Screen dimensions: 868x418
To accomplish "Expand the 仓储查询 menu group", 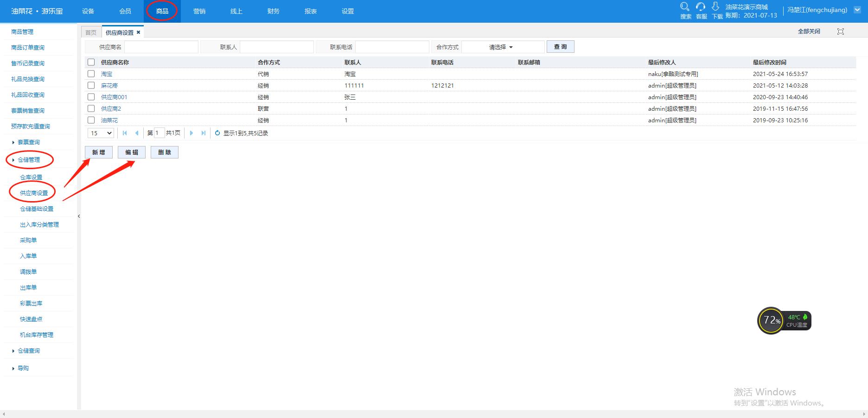I will 28,351.
